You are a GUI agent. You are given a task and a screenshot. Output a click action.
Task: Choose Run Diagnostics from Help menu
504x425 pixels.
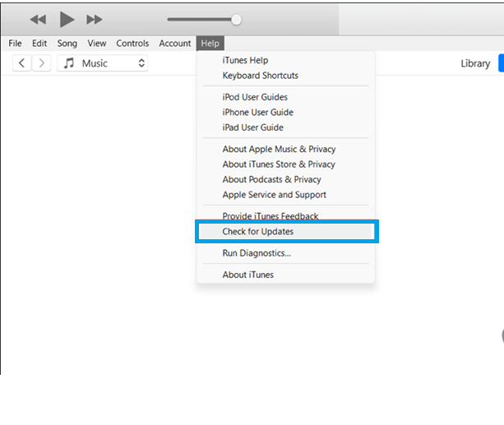pos(257,253)
